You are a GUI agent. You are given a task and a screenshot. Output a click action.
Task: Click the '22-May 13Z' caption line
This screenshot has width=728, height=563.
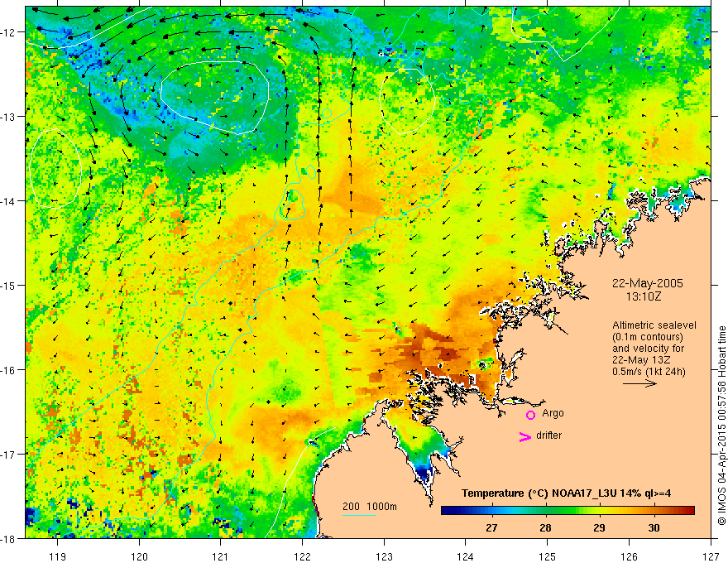pyautogui.click(x=641, y=360)
